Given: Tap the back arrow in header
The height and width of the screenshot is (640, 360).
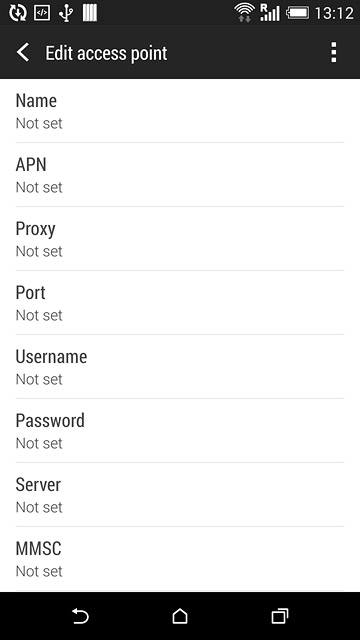Looking at the screenshot, I should tap(23, 53).
